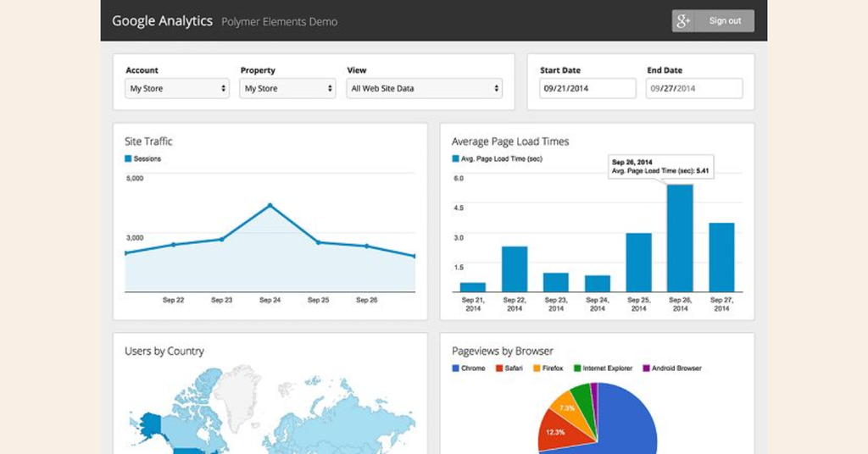Click the Sep 21, 2014 load time bar

(473, 287)
